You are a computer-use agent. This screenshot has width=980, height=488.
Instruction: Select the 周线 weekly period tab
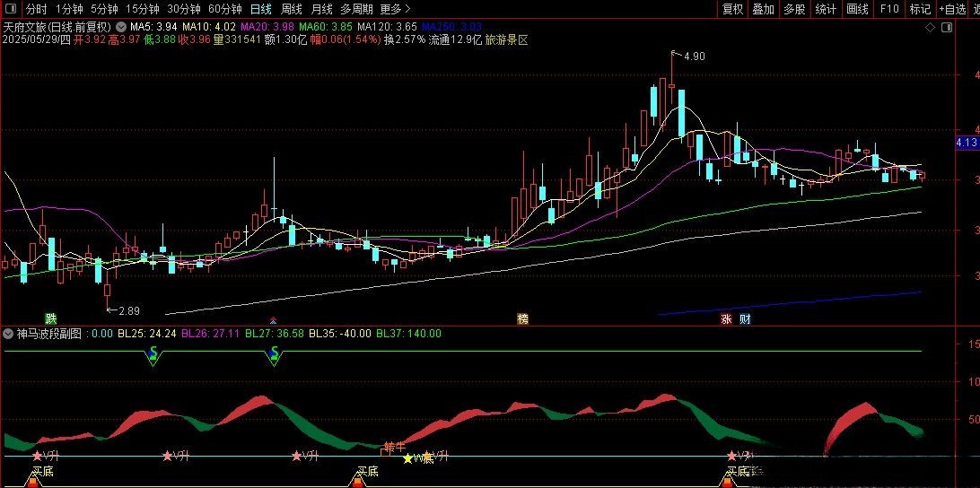click(292, 9)
